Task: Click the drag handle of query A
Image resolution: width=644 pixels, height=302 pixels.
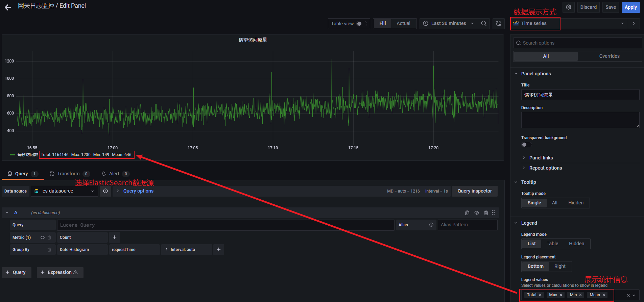Action: pos(493,213)
